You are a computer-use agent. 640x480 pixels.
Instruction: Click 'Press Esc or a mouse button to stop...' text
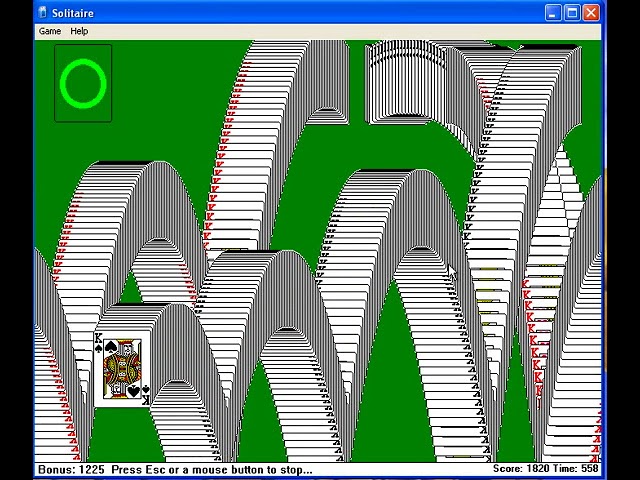pyautogui.click(x=211, y=469)
